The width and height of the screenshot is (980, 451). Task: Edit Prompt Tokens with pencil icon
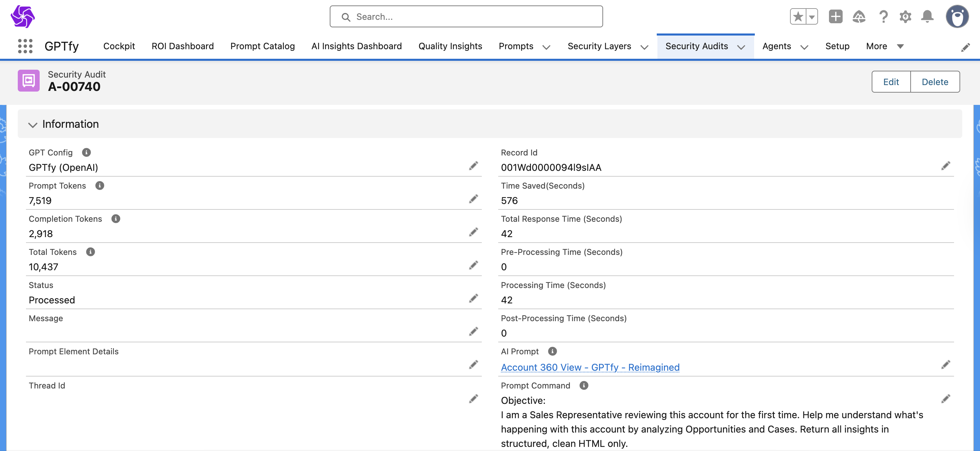(473, 199)
